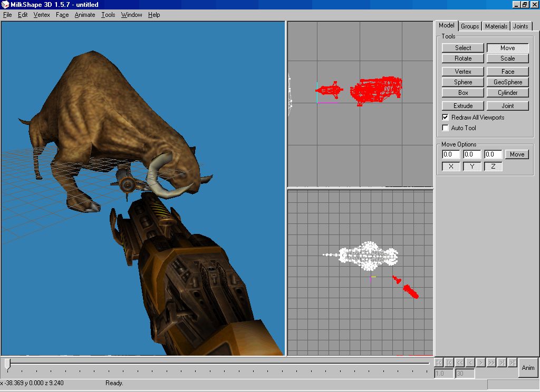This screenshot has width=540, height=392.
Task: Tick the Auto Tool checkbox
Action: pos(445,128)
